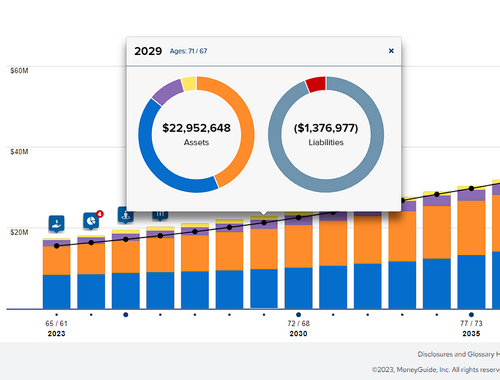Click the $60M axis label

click(19, 71)
